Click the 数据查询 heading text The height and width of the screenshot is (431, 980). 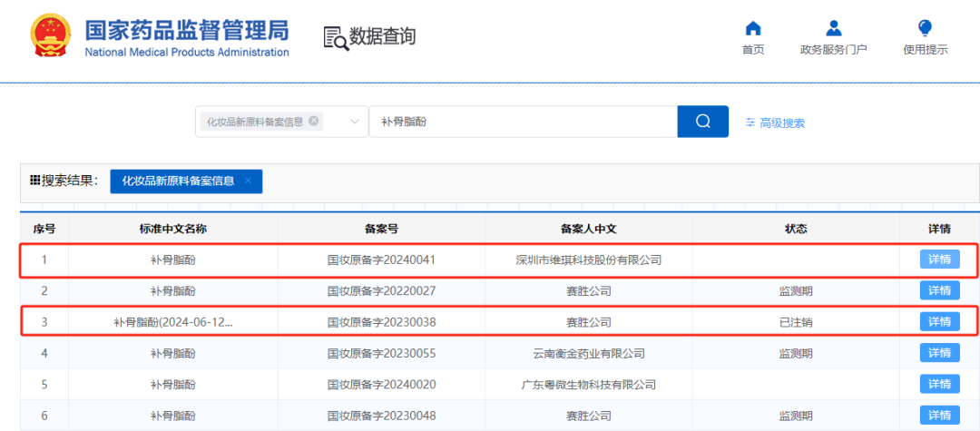382,36
